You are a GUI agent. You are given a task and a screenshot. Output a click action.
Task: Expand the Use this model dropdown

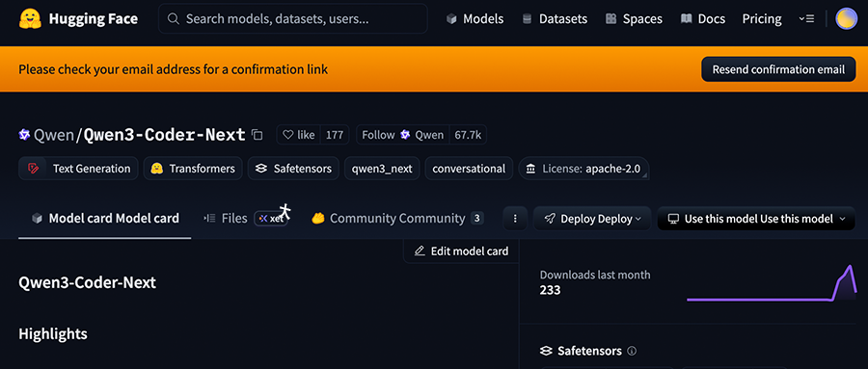point(756,219)
